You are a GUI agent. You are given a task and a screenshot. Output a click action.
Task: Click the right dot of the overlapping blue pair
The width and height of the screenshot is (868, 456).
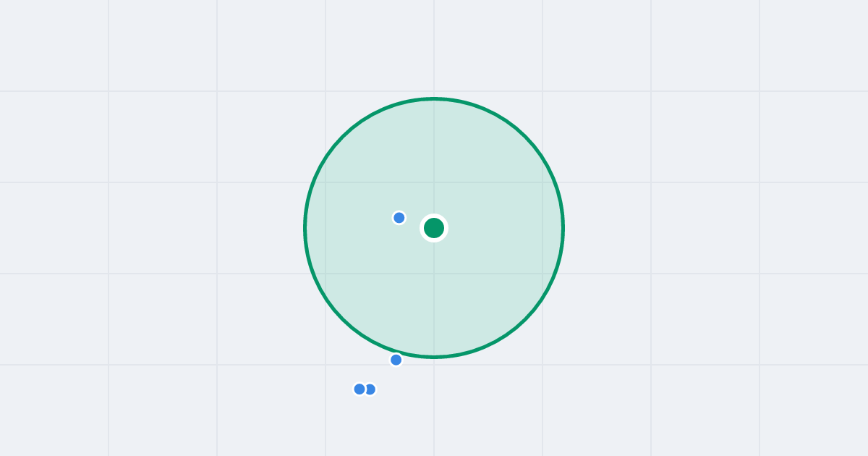tap(371, 389)
